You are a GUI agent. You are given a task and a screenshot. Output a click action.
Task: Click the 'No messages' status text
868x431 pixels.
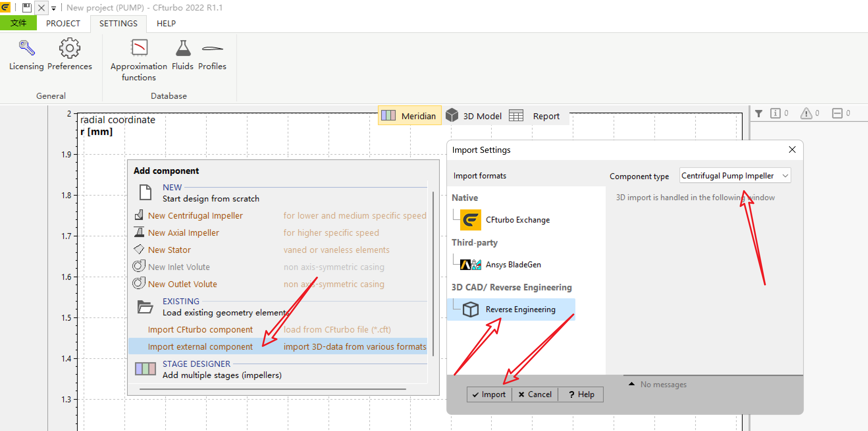663,384
